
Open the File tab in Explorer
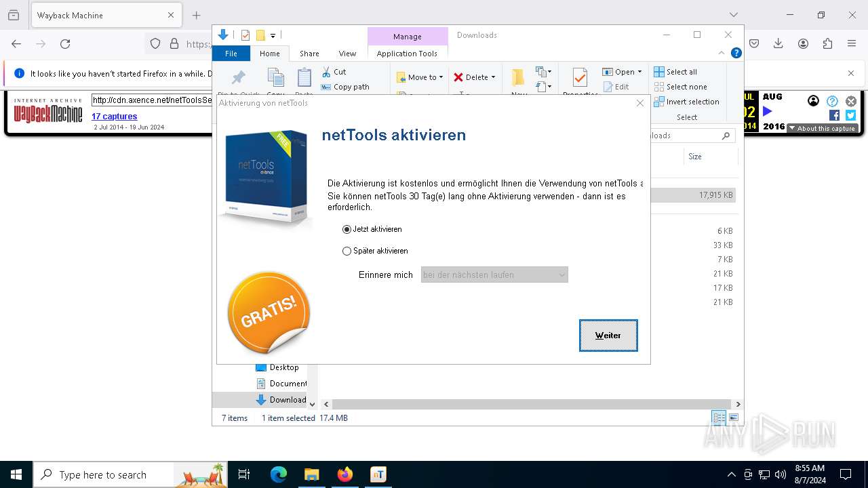point(231,54)
